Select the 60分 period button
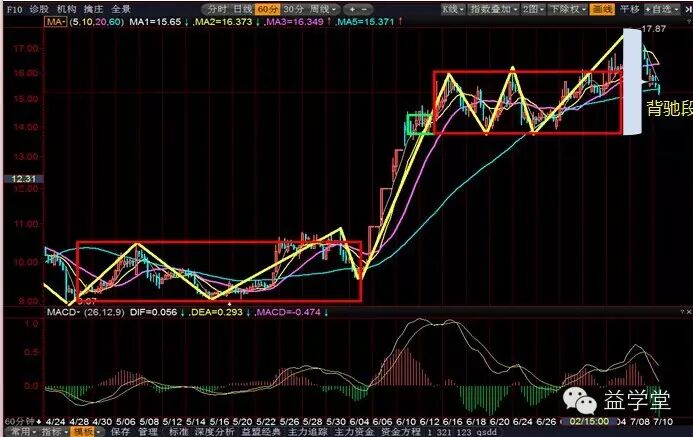This screenshot has width=693, height=437. [267, 9]
